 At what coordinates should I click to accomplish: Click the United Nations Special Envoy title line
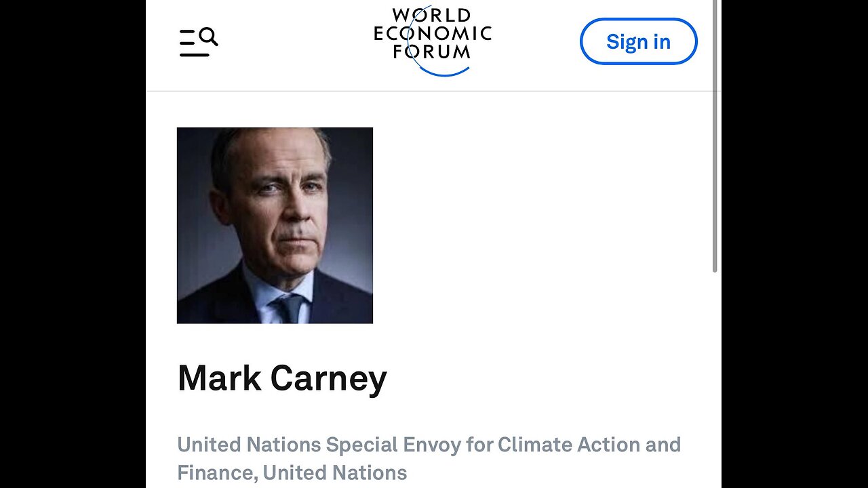tap(429, 445)
